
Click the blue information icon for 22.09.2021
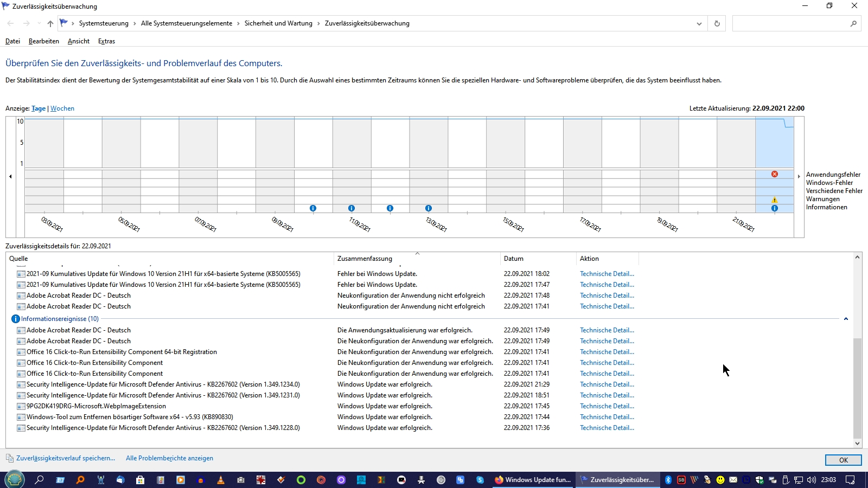pos(775,208)
